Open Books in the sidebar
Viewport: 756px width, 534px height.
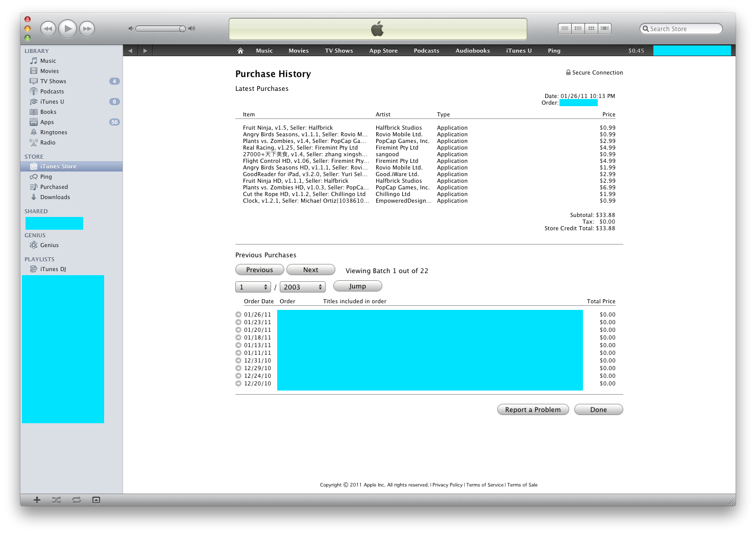tap(48, 112)
